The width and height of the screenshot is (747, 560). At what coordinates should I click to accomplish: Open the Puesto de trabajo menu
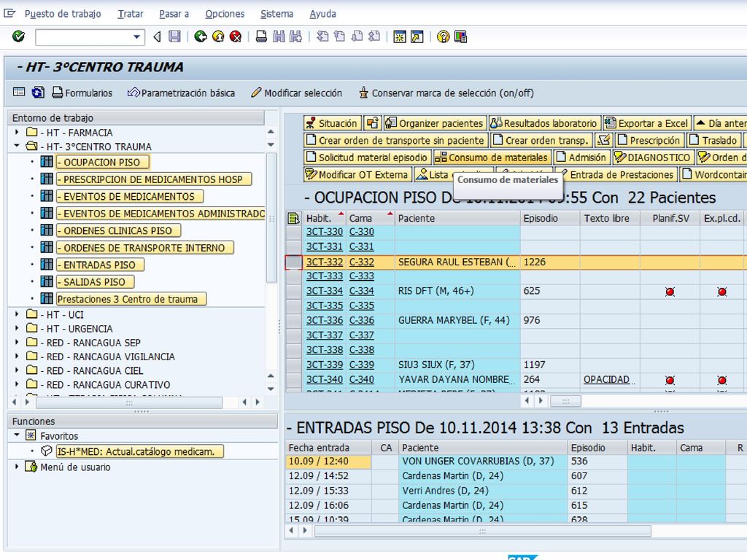coord(63,14)
